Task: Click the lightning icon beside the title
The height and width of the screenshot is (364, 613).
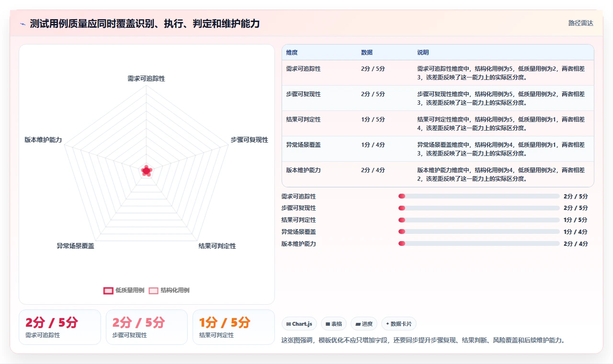Action: coord(23,24)
